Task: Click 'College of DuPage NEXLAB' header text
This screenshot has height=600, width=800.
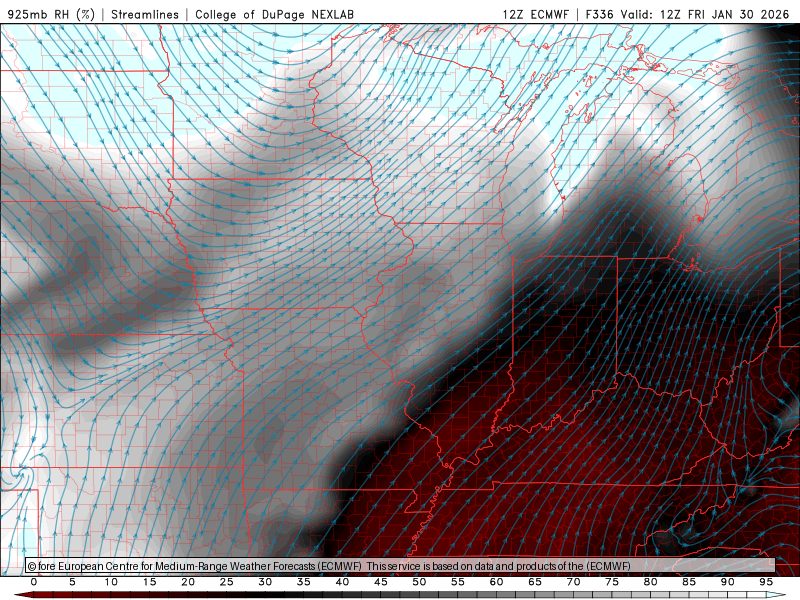Action: pyautogui.click(x=274, y=14)
